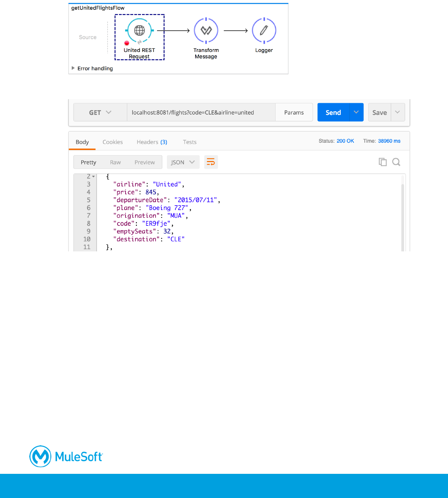Copy response body with copy icon
The image size is (448, 498).
click(382, 162)
